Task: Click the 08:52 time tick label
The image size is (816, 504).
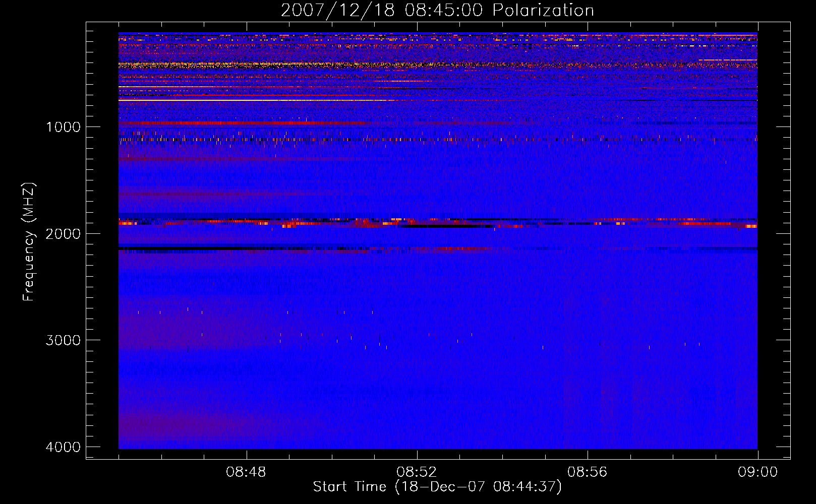Action: click(417, 472)
